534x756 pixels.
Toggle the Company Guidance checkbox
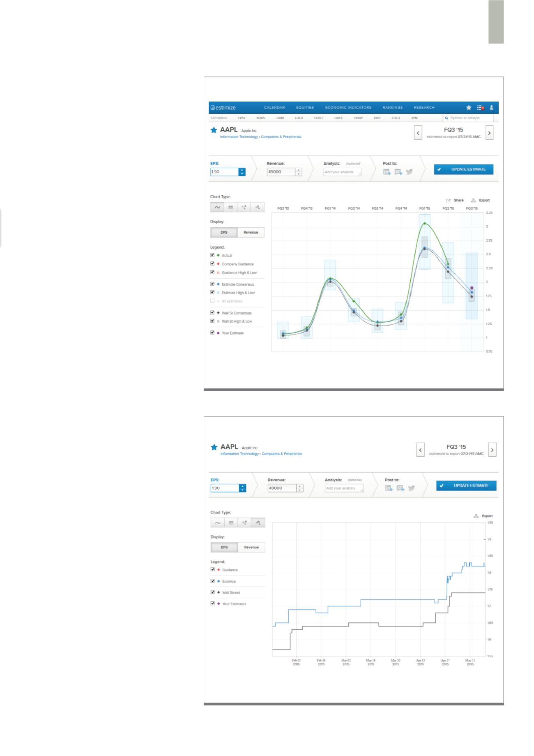coord(212,264)
